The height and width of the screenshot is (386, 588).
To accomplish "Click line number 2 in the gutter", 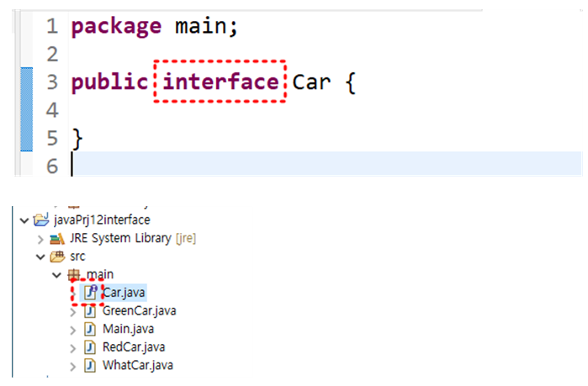I will [52, 55].
